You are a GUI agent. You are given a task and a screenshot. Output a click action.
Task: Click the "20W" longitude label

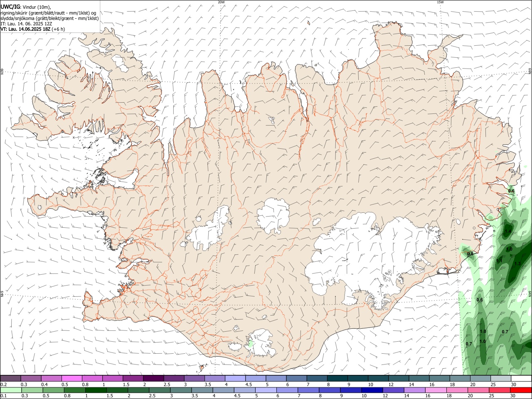tap(221, 2)
